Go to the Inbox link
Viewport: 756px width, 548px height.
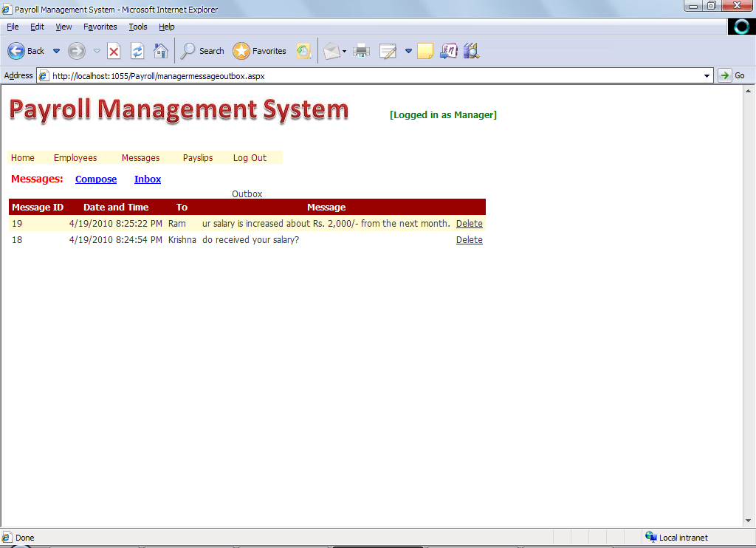point(148,179)
